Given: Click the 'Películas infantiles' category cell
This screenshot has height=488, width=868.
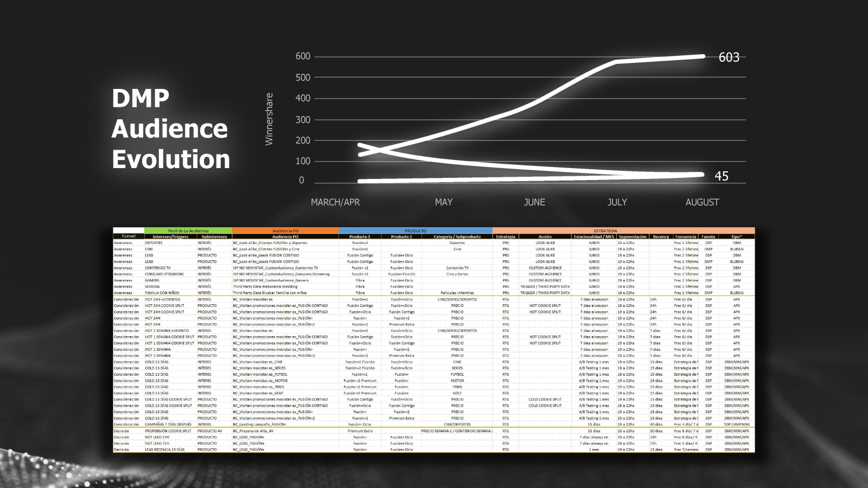Looking at the screenshot, I should 457,293.
